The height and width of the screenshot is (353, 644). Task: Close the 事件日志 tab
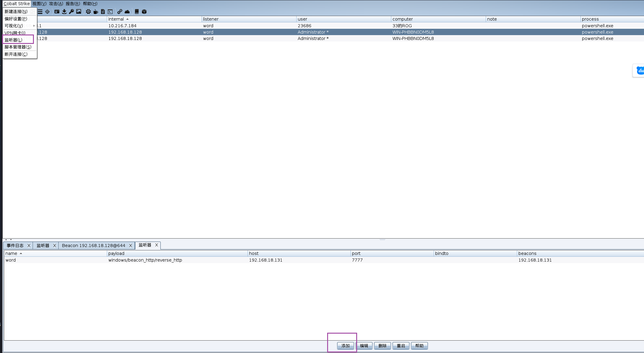tap(29, 246)
